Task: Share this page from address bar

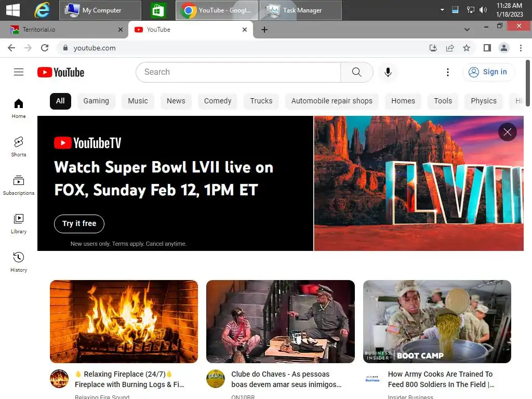Action: (x=450, y=48)
